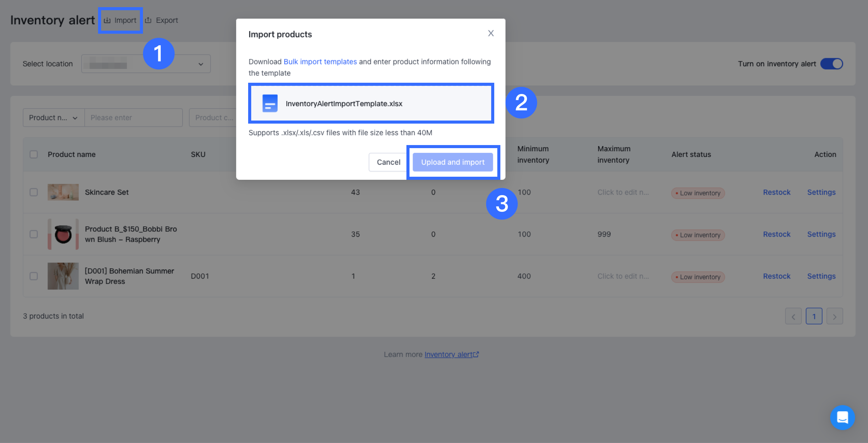The height and width of the screenshot is (443, 868).
Task: Check the select-all products checkbox
Action: tap(34, 155)
